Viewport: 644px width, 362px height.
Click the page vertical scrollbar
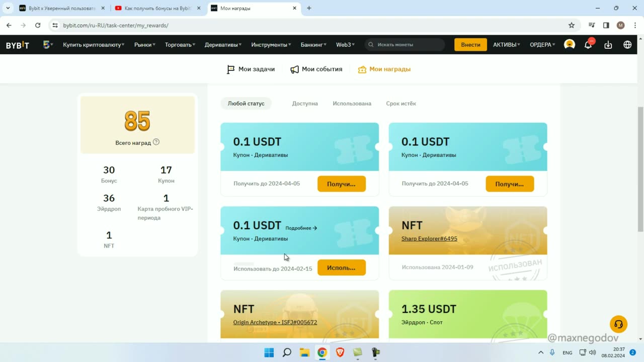click(x=640, y=168)
